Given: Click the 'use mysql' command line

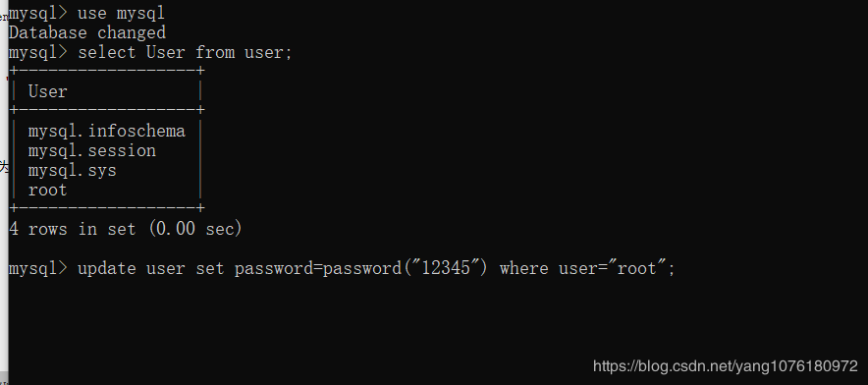Looking at the screenshot, I should (x=87, y=13).
